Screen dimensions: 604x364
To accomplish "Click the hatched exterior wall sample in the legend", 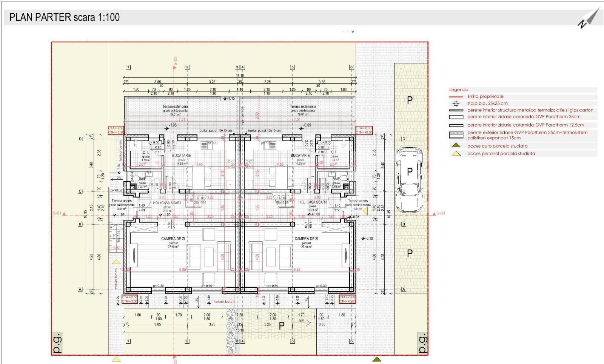I will (x=456, y=135).
